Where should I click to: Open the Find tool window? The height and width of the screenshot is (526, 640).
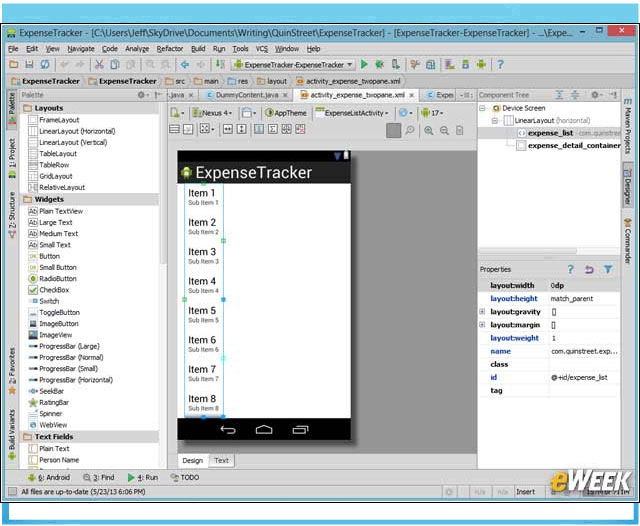pyautogui.click(x=98, y=477)
